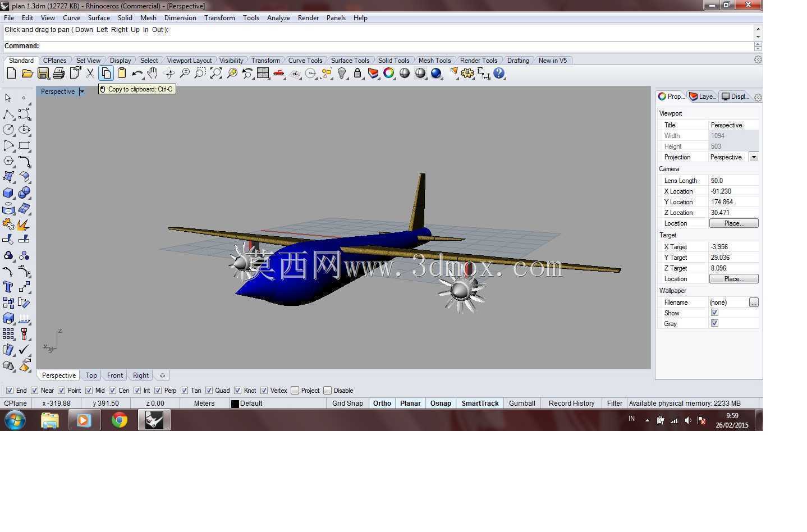Open the Default layer selector in status bar
The height and width of the screenshot is (532, 807).
(277, 403)
